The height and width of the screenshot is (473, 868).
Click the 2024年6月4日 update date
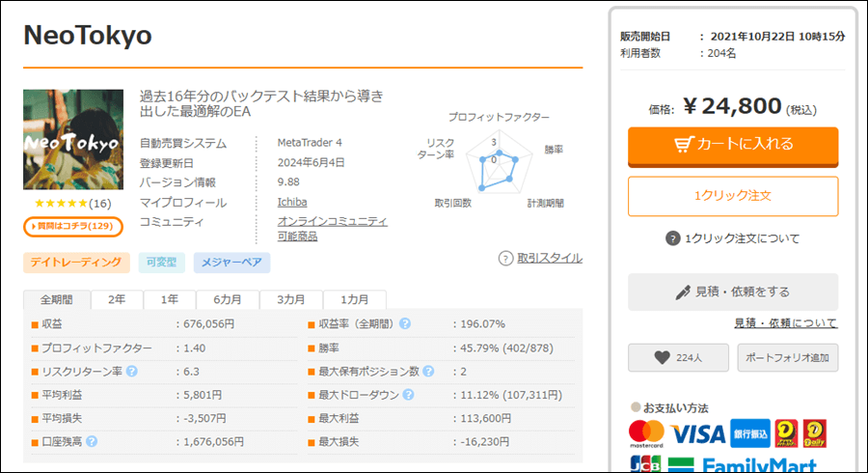click(x=312, y=163)
